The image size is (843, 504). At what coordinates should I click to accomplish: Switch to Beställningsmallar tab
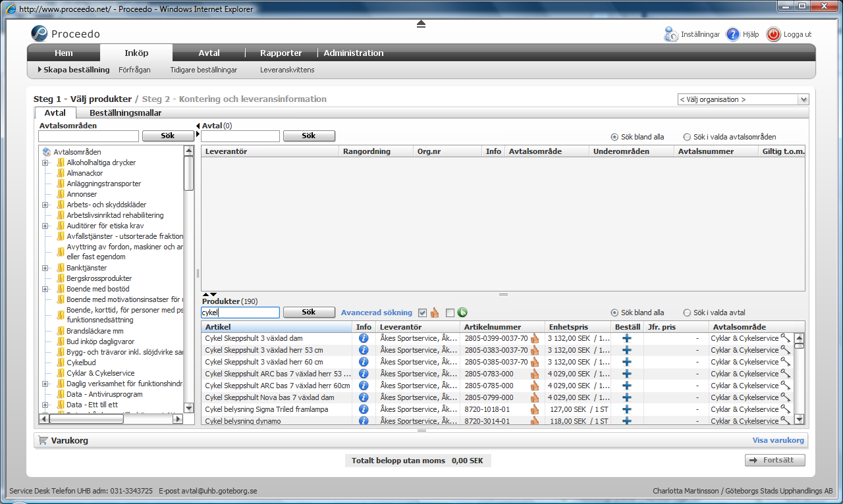(x=126, y=113)
